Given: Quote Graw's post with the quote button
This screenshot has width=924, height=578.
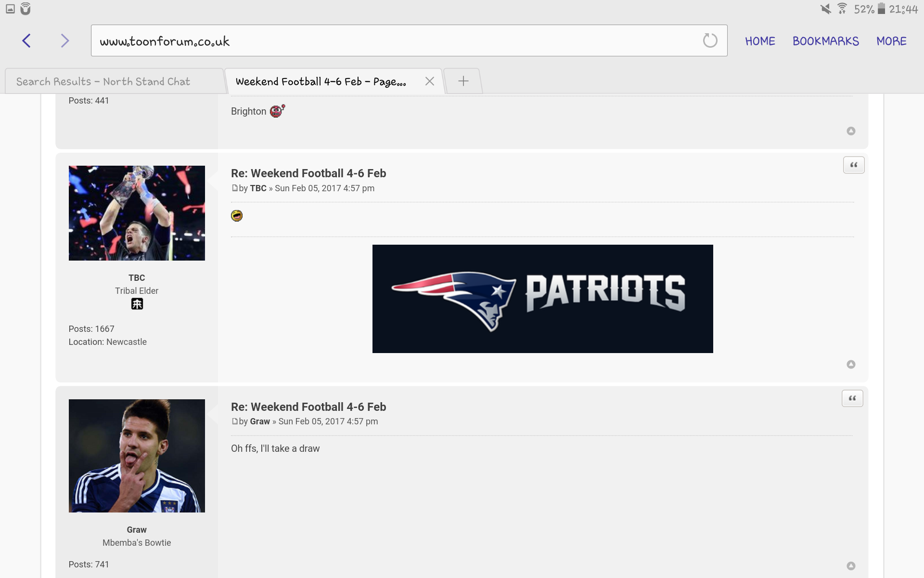Looking at the screenshot, I should click(x=852, y=398).
